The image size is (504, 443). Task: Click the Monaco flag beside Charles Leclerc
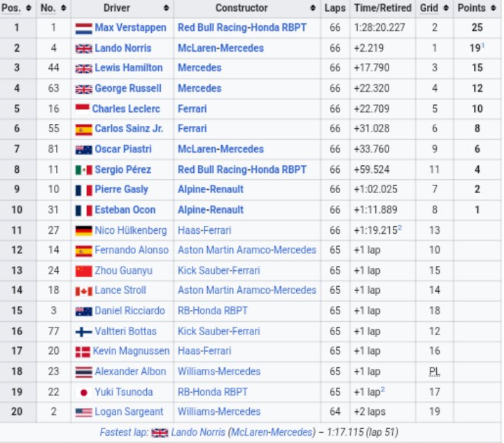tap(83, 109)
